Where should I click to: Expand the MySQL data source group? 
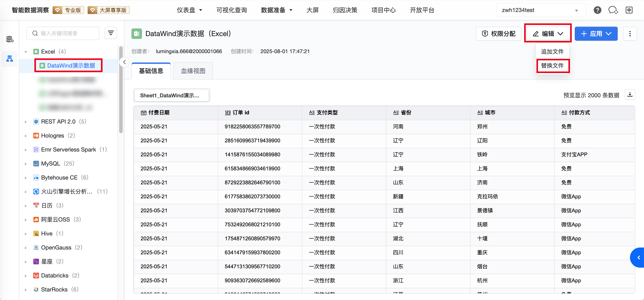click(26, 164)
